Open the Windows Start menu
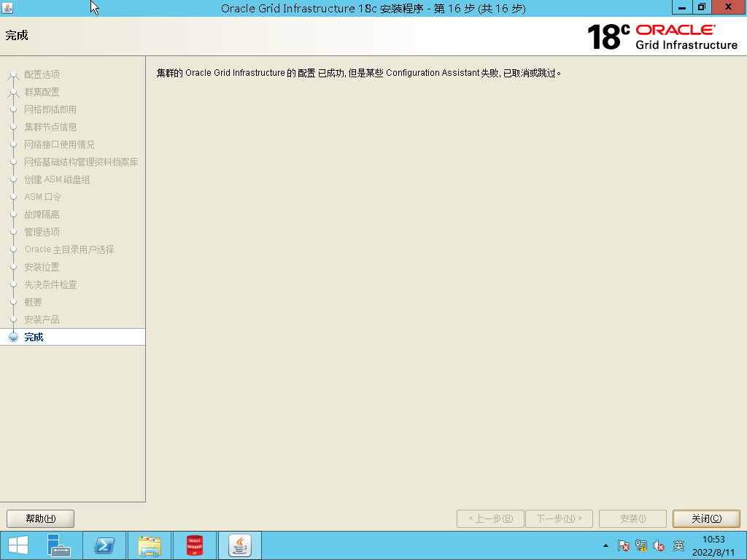The image size is (747, 560). pyautogui.click(x=18, y=545)
